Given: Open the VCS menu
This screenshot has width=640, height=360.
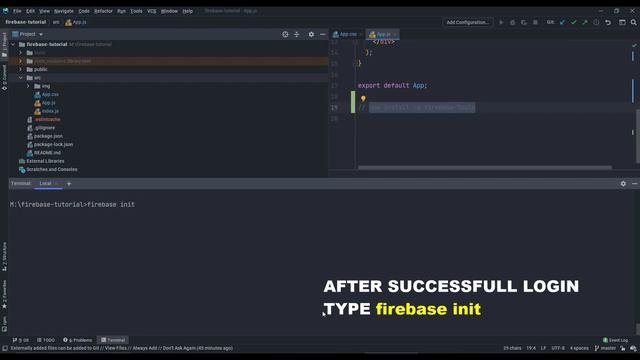Looking at the screenshot, I should pyautogui.click(x=151, y=11).
